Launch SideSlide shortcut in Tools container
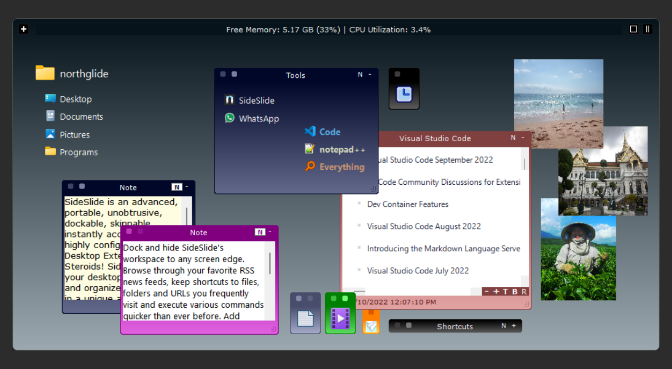The height and width of the screenshot is (369, 672). (249, 100)
